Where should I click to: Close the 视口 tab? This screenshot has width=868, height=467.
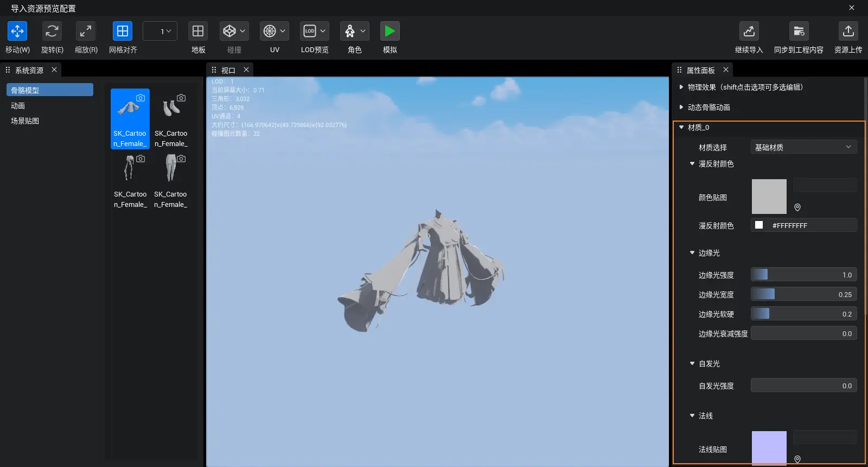click(246, 70)
